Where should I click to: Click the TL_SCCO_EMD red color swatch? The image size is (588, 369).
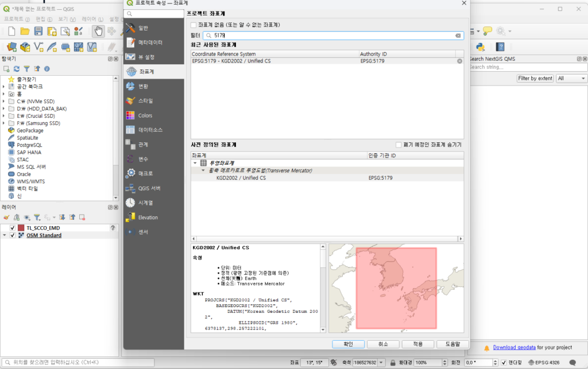(21, 228)
